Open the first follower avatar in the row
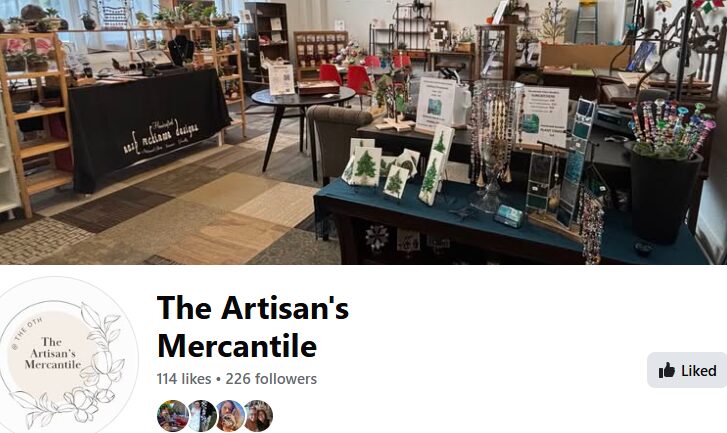The width and height of the screenshot is (727, 433). tap(172, 415)
